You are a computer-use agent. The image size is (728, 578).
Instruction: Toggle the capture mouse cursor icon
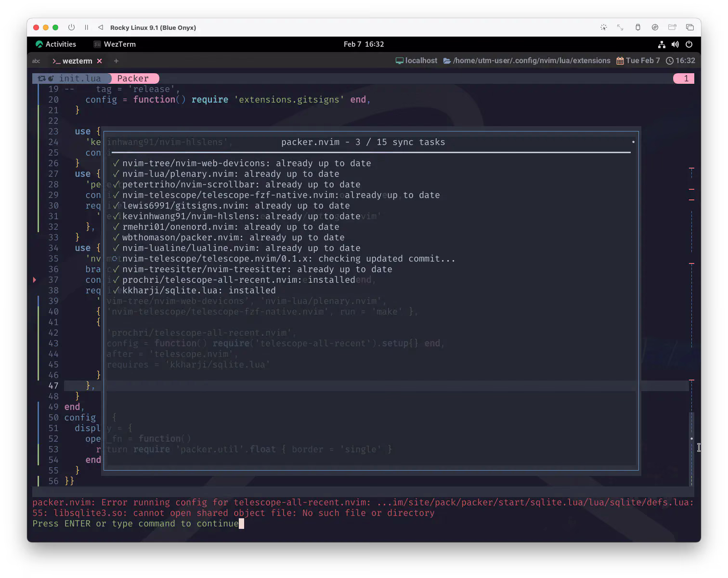coord(604,27)
